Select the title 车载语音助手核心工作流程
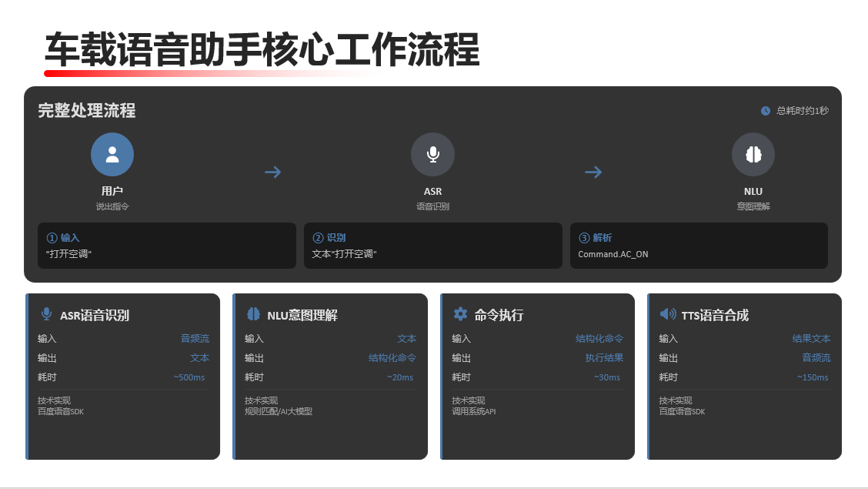This screenshot has height=489, width=868. (262, 50)
